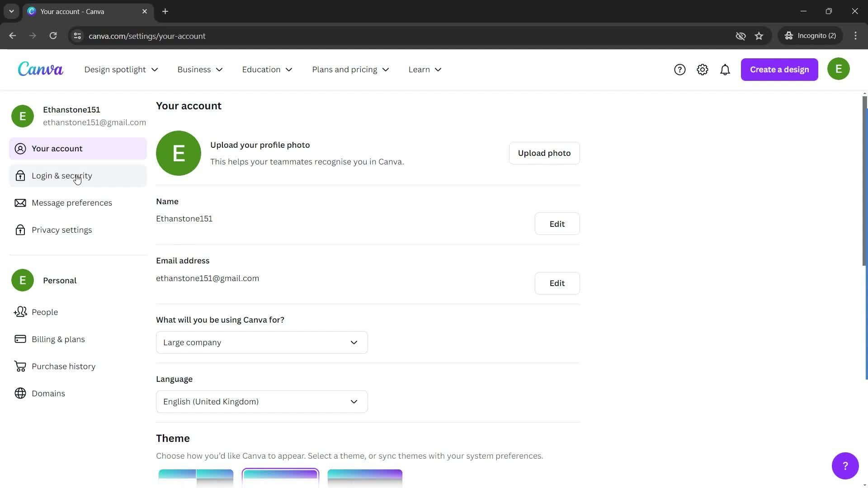Click the Upload photo button
Image resolution: width=868 pixels, height=488 pixels.
(x=544, y=153)
